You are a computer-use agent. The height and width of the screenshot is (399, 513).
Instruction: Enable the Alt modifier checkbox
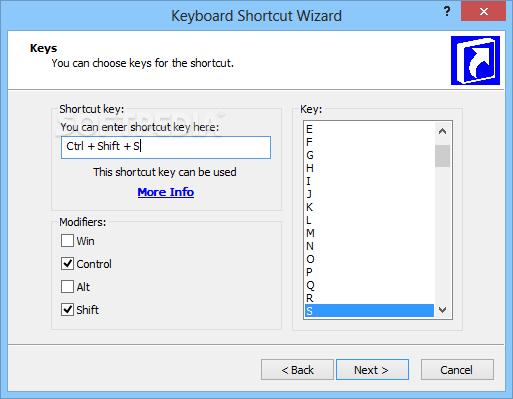(67, 286)
